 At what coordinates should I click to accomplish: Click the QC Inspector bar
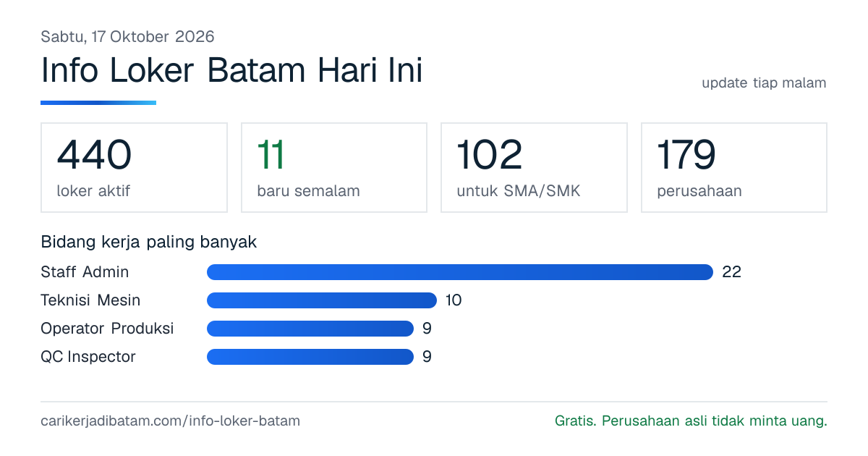coord(310,357)
